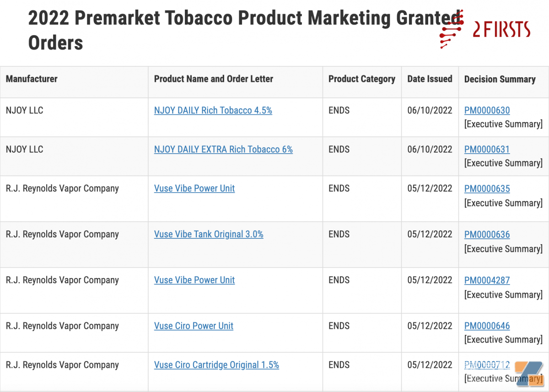Image resolution: width=549 pixels, height=392 pixels.
Task: Click the Decision Summary column header
Action: click(x=500, y=80)
